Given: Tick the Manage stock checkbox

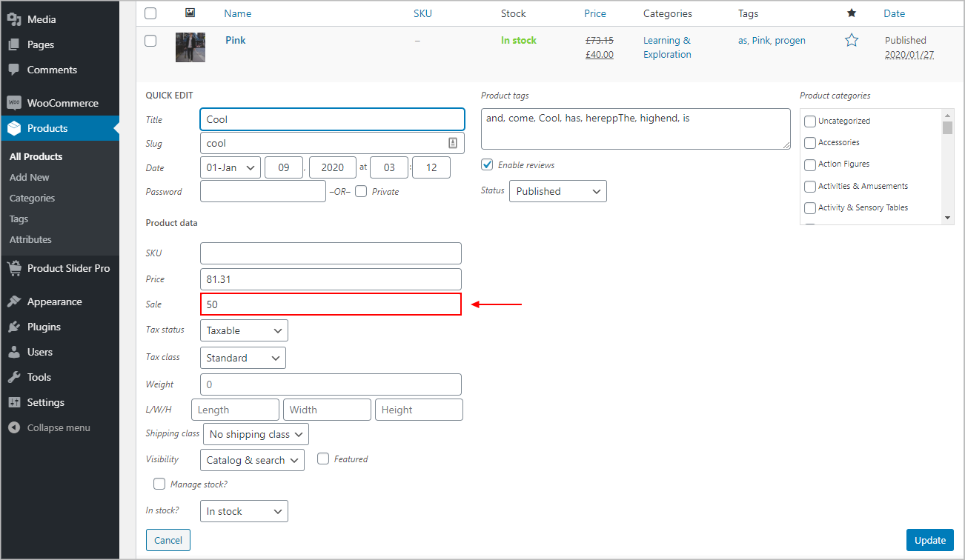Looking at the screenshot, I should click(x=159, y=484).
